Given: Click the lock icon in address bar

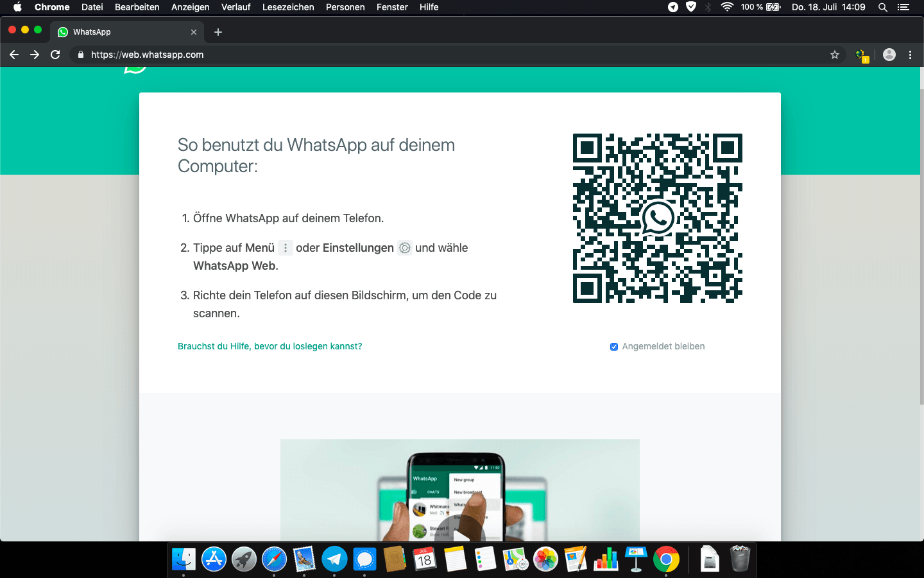Looking at the screenshot, I should [x=81, y=55].
